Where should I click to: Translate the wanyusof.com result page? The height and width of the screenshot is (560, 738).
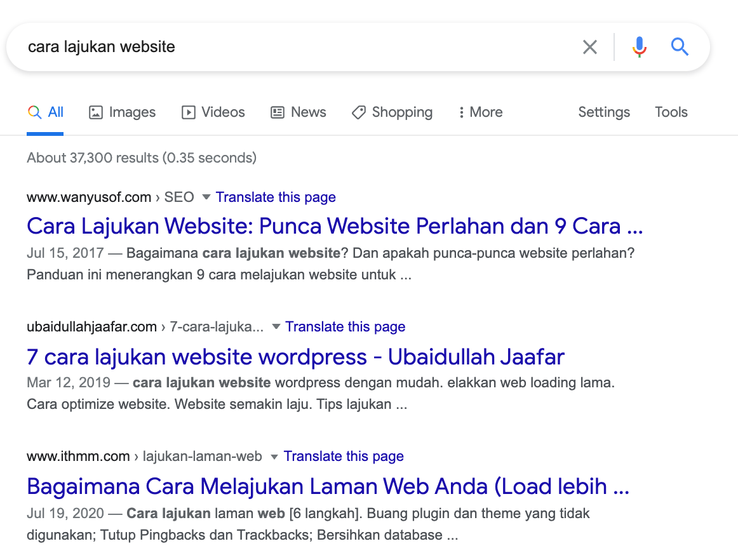pyautogui.click(x=276, y=197)
